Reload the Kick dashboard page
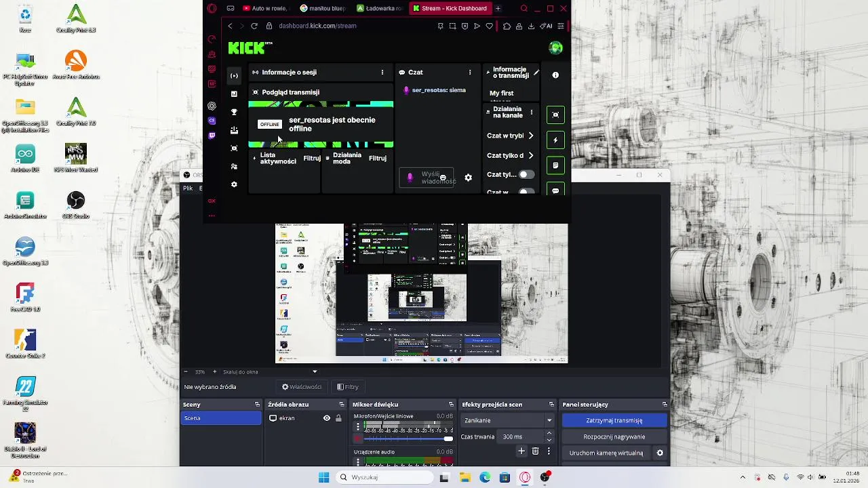Screen dimensions: 868x488 tap(254, 26)
